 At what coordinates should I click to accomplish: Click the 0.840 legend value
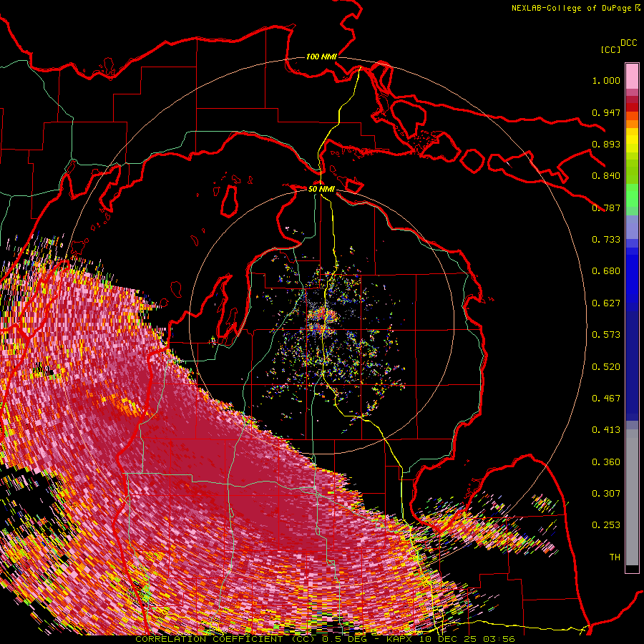[x=606, y=176]
